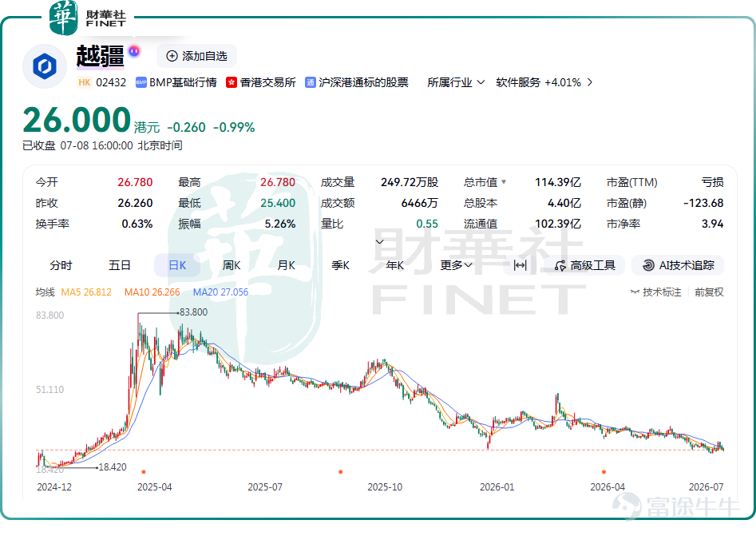Click the 18.420 low price marker

pyautogui.click(x=113, y=467)
